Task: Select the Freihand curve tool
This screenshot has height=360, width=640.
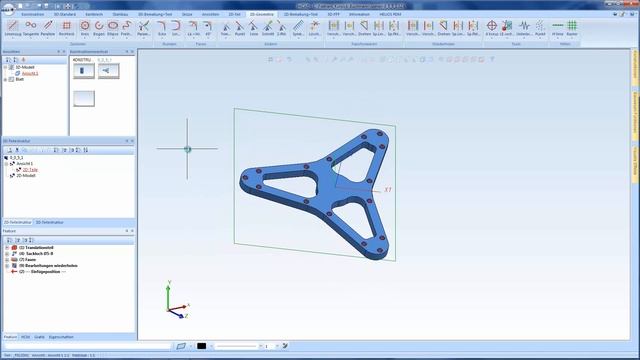Action: [126, 28]
